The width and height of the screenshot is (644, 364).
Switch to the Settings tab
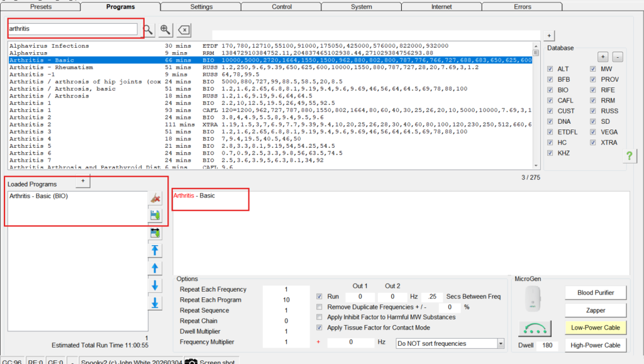[x=201, y=7]
